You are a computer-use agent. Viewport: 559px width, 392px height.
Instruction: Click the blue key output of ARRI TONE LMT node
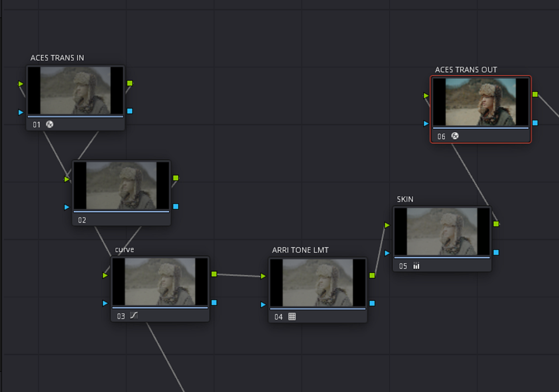pyautogui.click(x=372, y=303)
